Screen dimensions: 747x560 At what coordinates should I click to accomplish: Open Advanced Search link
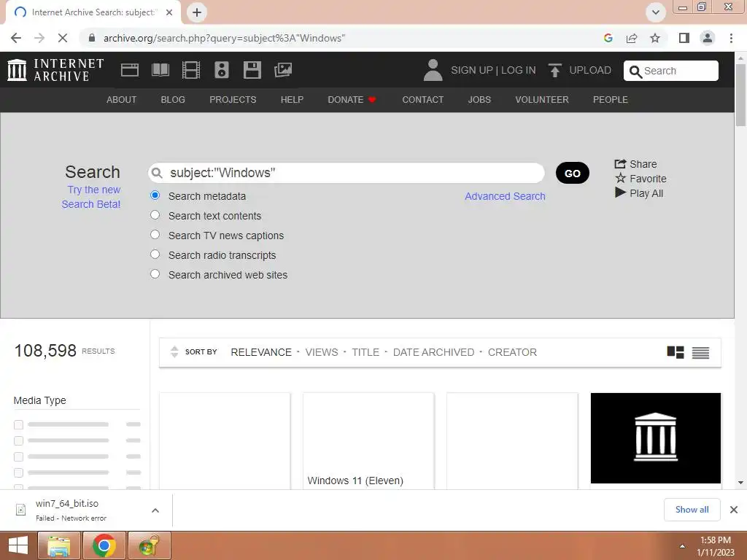[505, 196]
